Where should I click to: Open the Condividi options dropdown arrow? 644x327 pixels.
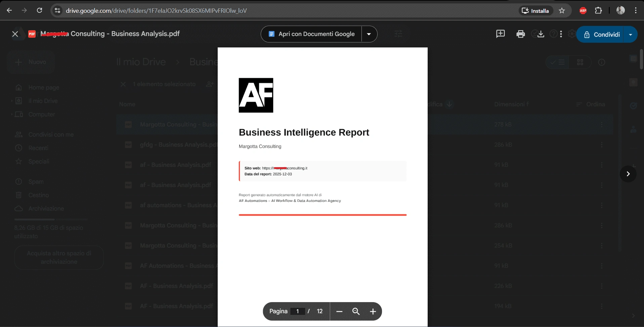coord(631,34)
